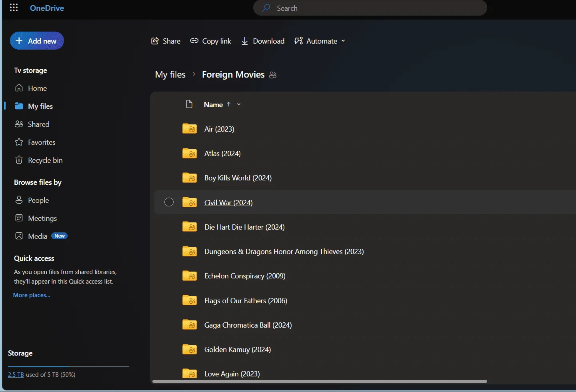Screen dimensions: 576x392
Task: Open the Air (2023) folder name
Action: pyautogui.click(x=219, y=129)
